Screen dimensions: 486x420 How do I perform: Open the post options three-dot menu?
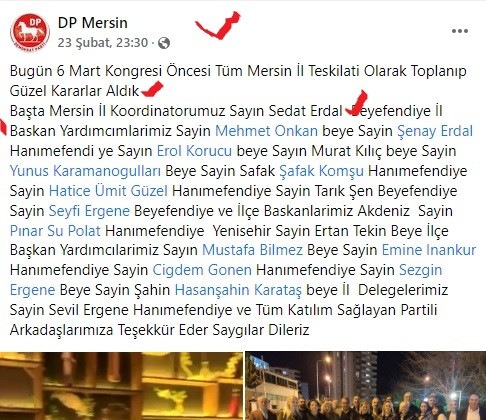point(460,31)
